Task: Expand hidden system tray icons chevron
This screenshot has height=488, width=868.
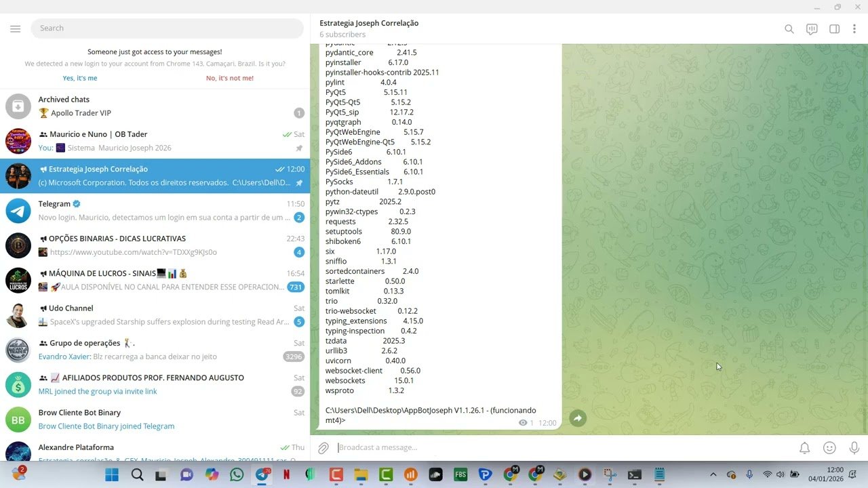Action: point(713,475)
